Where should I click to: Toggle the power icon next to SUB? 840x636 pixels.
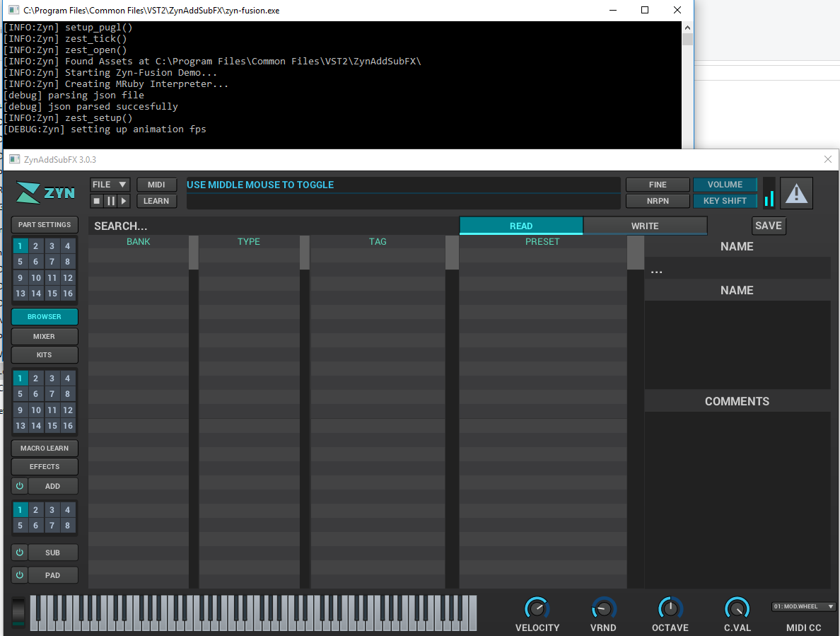point(20,553)
